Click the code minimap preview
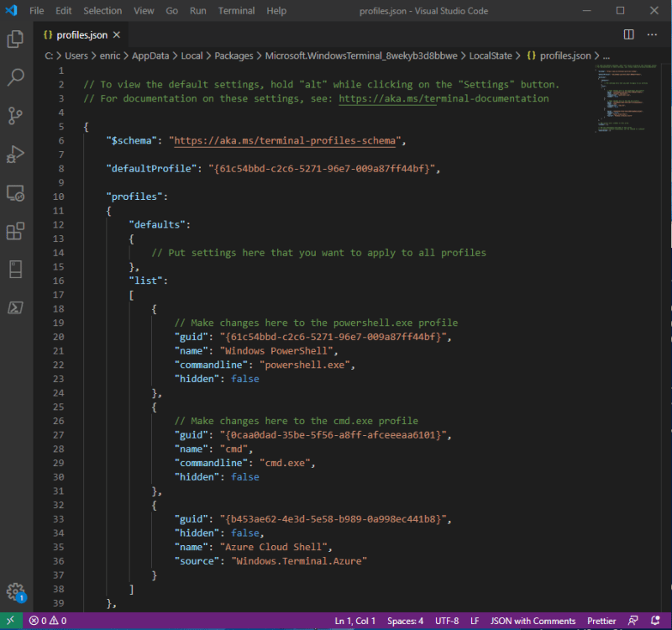This screenshot has height=630, width=672. click(x=626, y=98)
